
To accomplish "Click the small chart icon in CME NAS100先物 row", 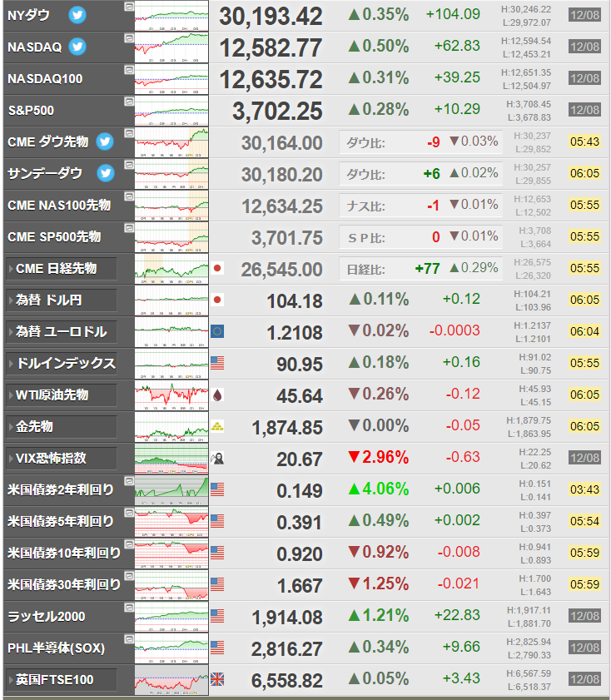I will tap(129, 196).
